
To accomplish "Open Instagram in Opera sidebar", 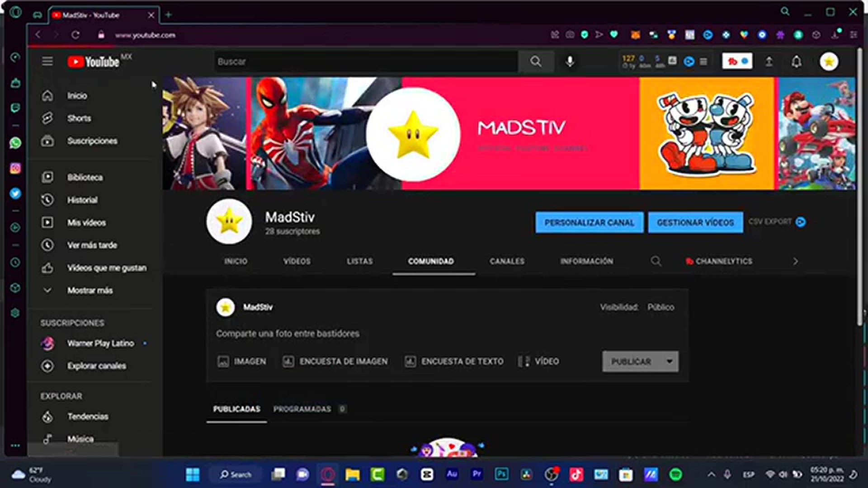I will (15, 169).
